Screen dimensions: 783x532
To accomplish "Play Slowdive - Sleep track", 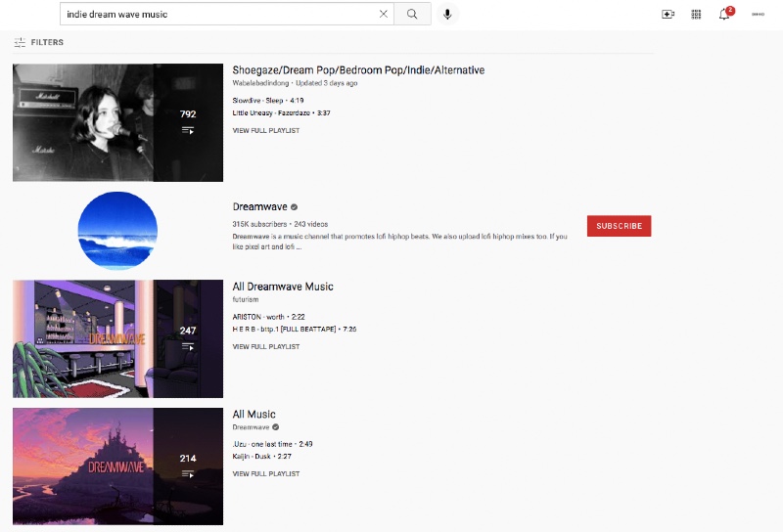I will click(x=267, y=101).
